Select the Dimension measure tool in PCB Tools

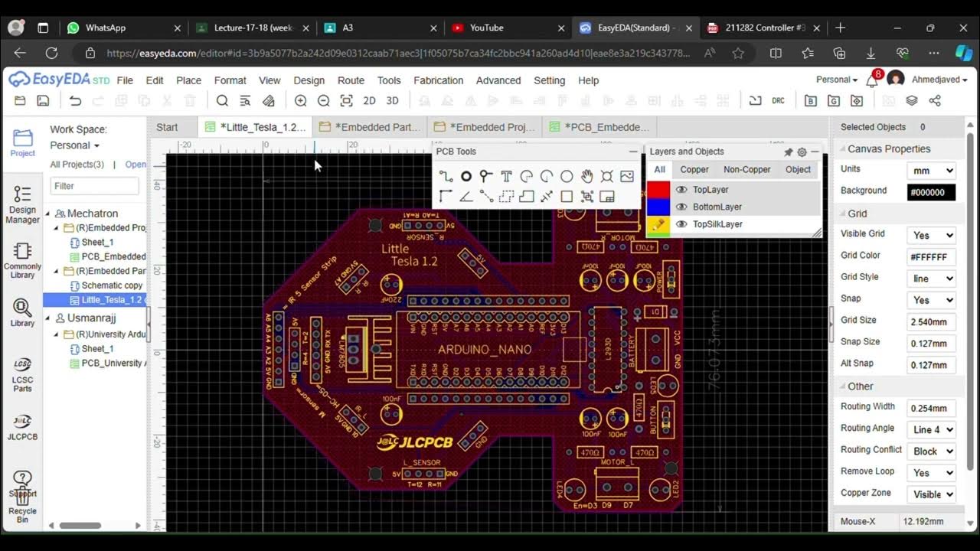(547, 197)
